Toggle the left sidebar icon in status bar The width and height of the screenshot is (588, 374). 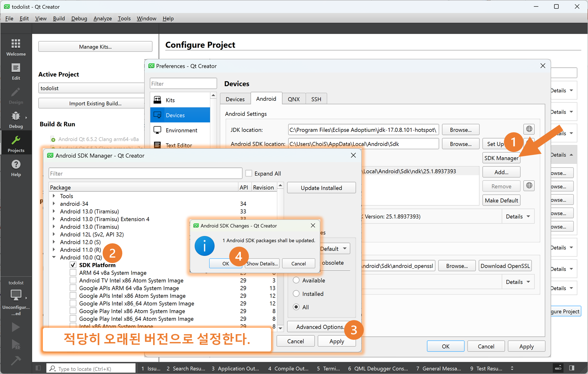coord(38,368)
